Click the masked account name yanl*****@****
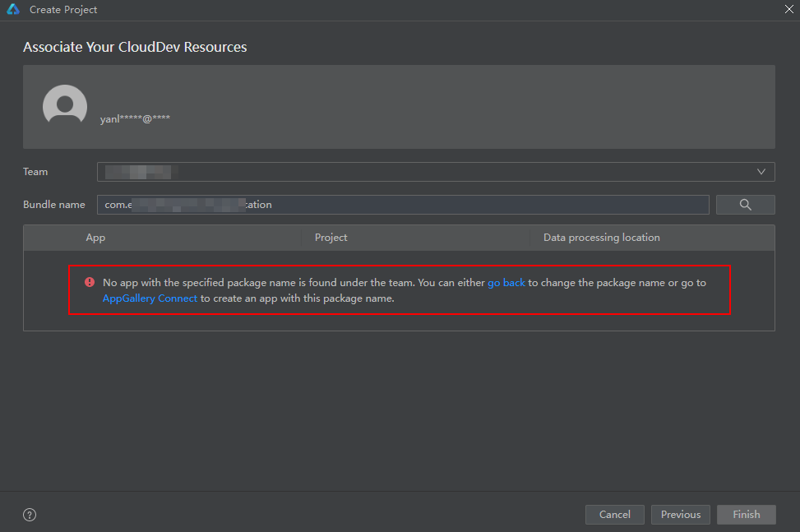Image resolution: width=800 pixels, height=532 pixels. click(135, 118)
